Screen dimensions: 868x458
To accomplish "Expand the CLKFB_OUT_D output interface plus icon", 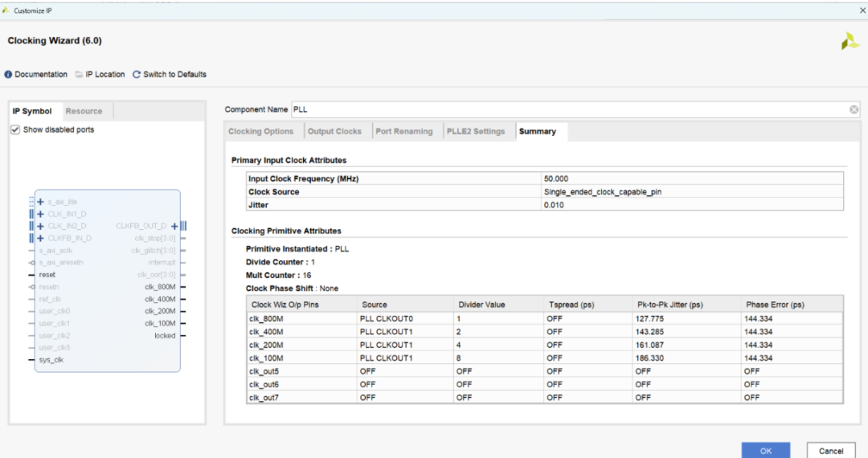I will (174, 227).
